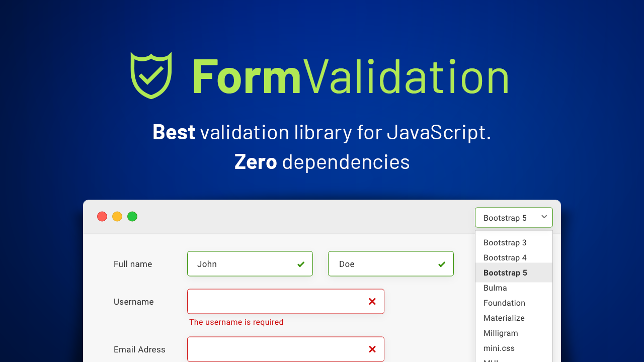Viewport: 644px width, 362px height.
Task: Click the green checkmark in Doe field
Action: [x=442, y=264]
